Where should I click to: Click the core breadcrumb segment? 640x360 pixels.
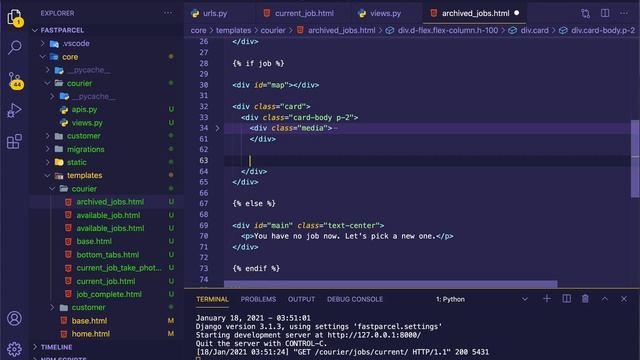198,30
